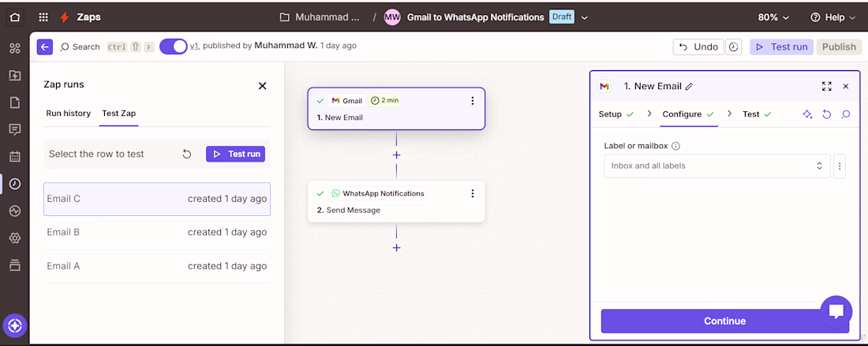The width and height of the screenshot is (868, 346).
Task: Click the Publish button
Action: pyautogui.click(x=839, y=47)
